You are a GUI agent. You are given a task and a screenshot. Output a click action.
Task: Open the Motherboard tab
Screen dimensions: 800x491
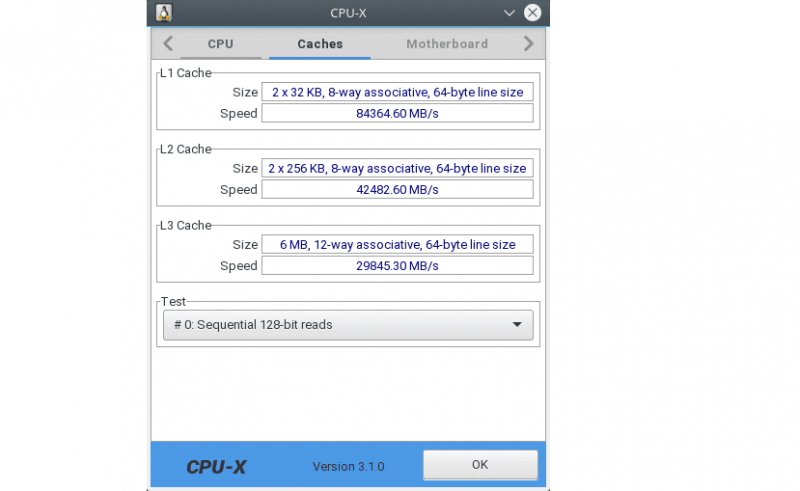click(x=447, y=44)
